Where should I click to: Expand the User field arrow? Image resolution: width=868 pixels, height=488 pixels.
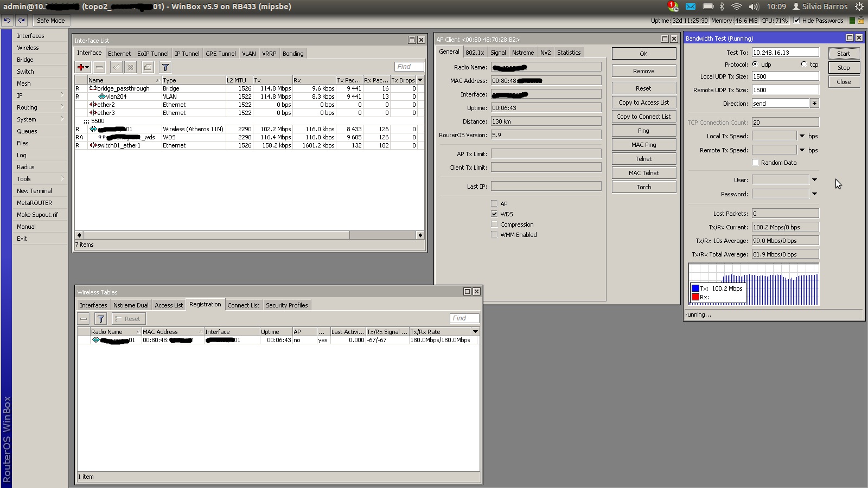coord(814,180)
